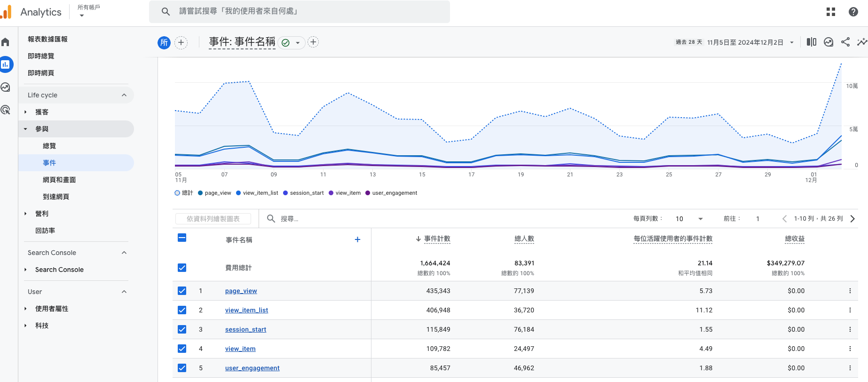This screenshot has width=868, height=382.
Task: Open the Explore icon in left rail
Action: pyautogui.click(x=6, y=87)
